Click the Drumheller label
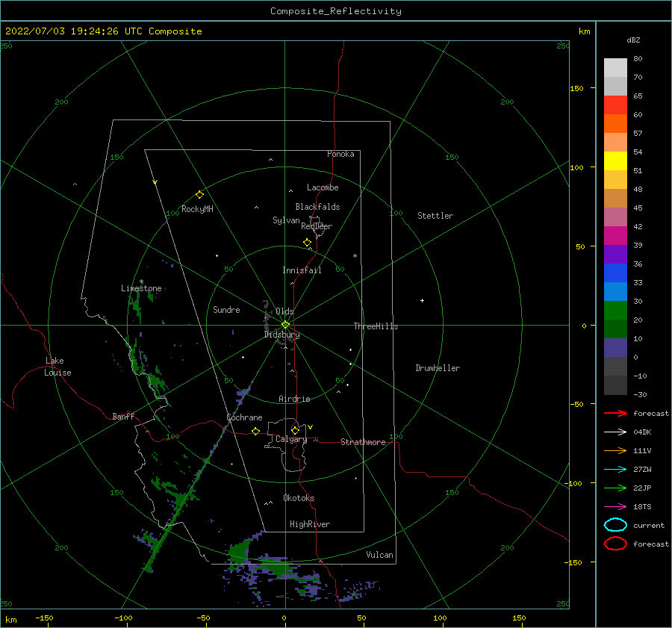 click(437, 368)
